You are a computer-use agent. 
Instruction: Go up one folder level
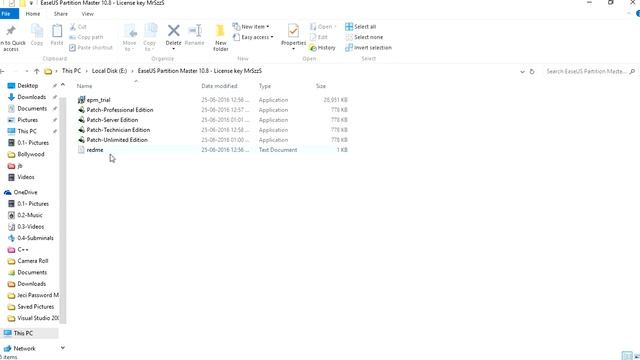point(37,71)
